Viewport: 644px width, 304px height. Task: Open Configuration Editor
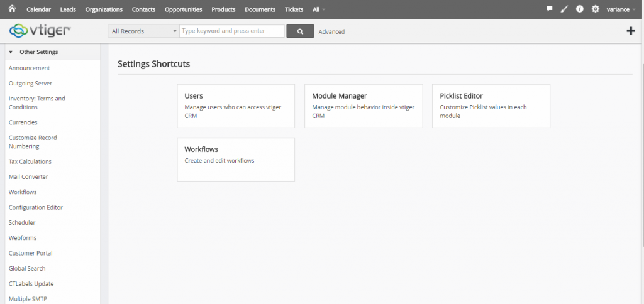click(36, 208)
